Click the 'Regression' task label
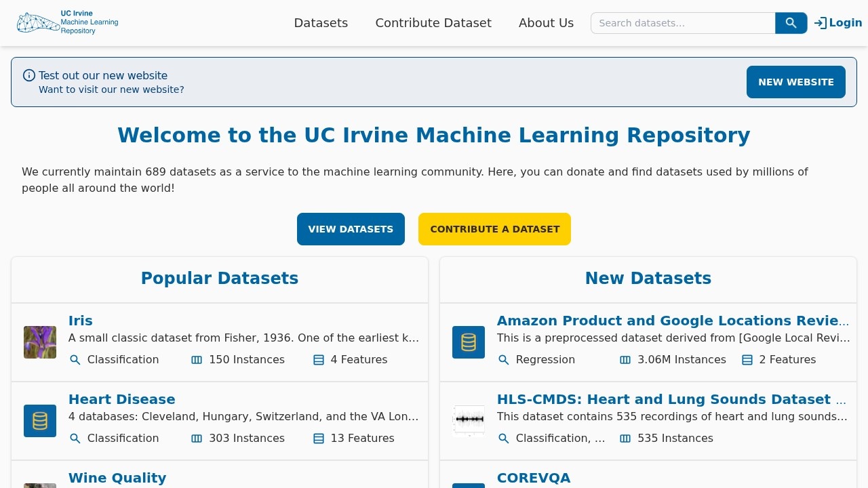 point(545,360)
